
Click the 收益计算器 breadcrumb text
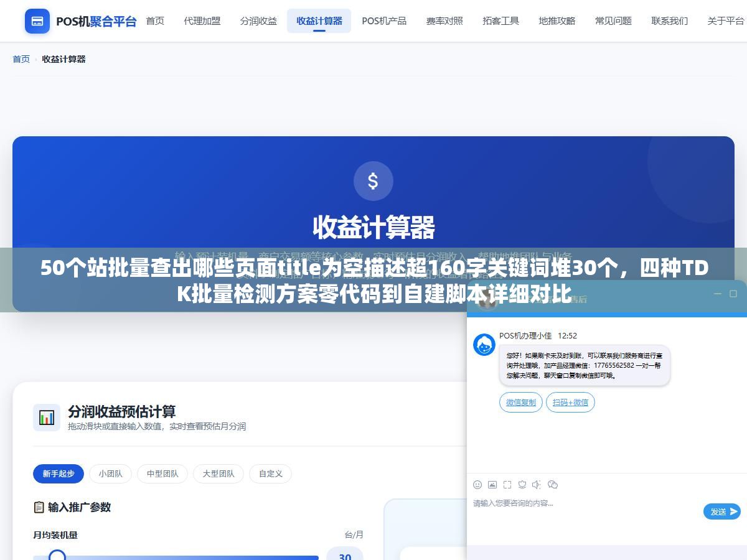tap(63, 59)
